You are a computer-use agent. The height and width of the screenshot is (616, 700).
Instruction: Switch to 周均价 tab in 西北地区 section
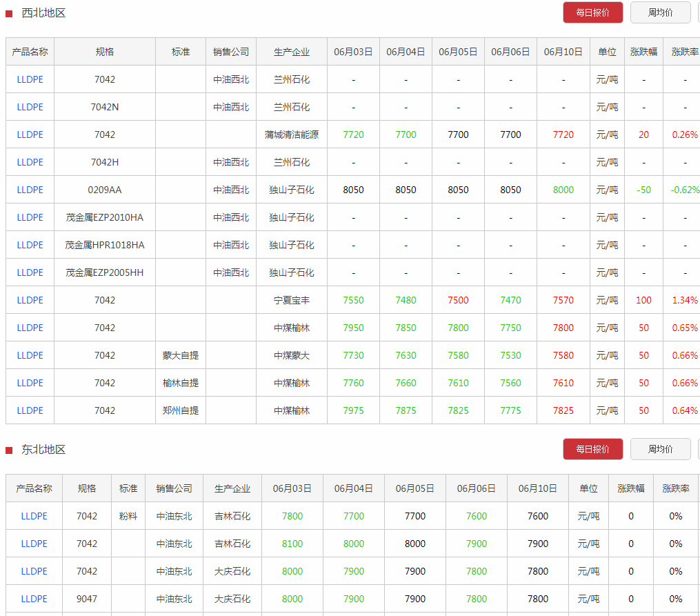coord(660,12)
